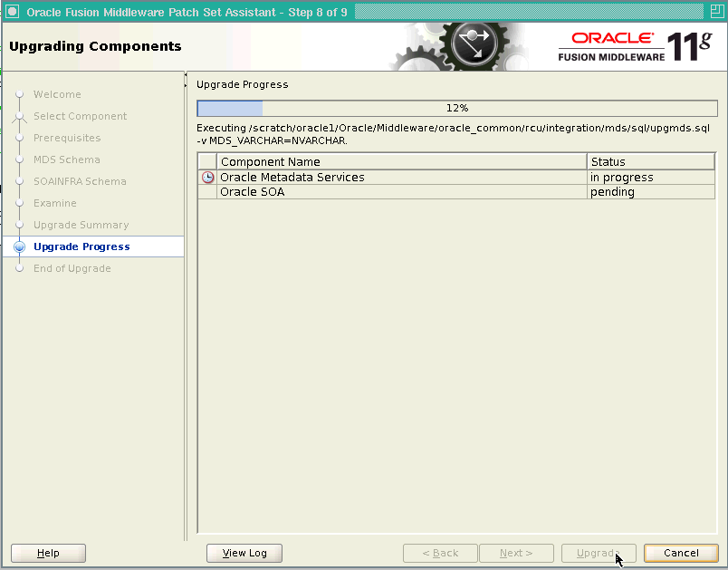The image size is (728, 570).
Task: Cancel the upgrade process
Action: 681,553
